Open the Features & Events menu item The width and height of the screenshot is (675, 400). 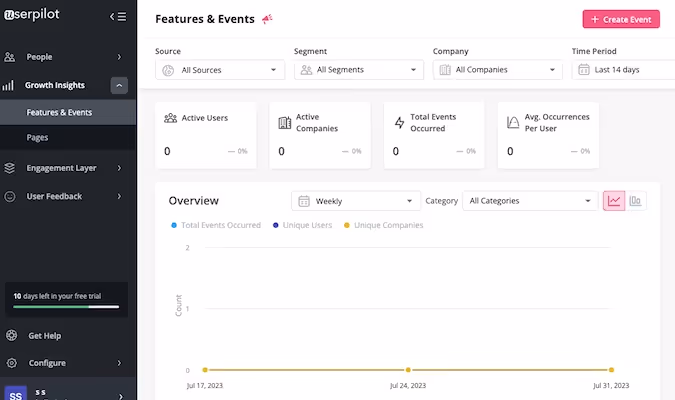coord(68,112)
